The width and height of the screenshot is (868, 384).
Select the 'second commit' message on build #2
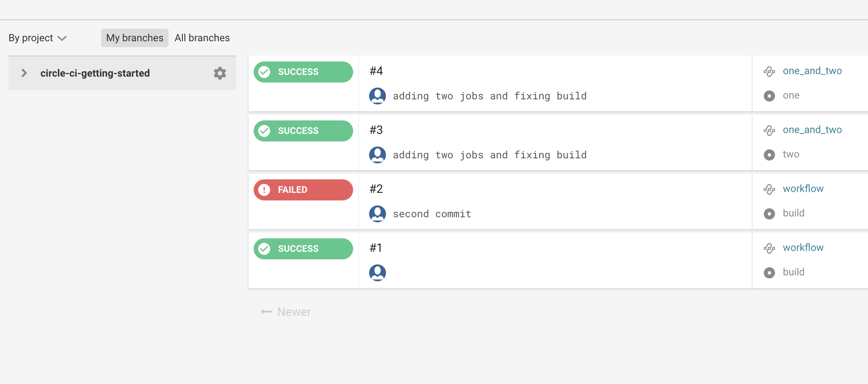432,214
